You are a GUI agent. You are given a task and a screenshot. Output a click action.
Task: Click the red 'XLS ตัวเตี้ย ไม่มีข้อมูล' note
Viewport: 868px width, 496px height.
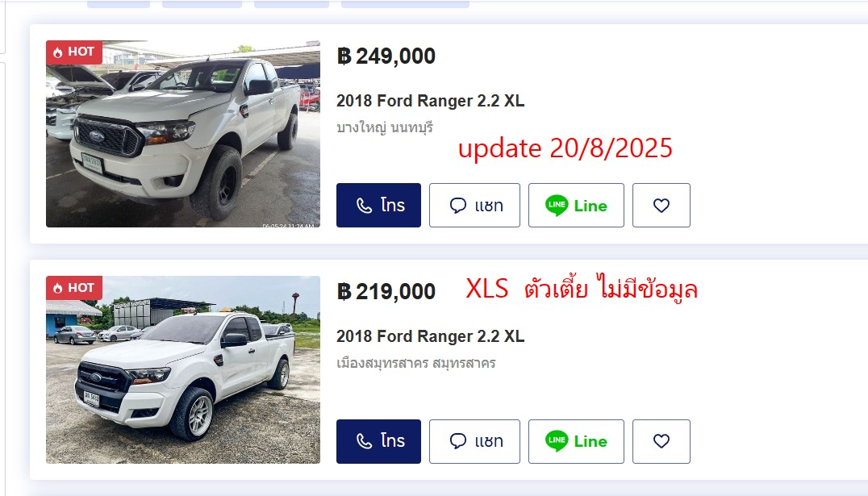click(x=581, y=289)
